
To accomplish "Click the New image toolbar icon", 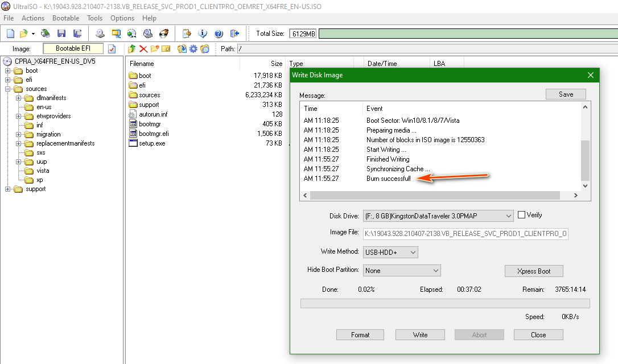I will [11, 34].
